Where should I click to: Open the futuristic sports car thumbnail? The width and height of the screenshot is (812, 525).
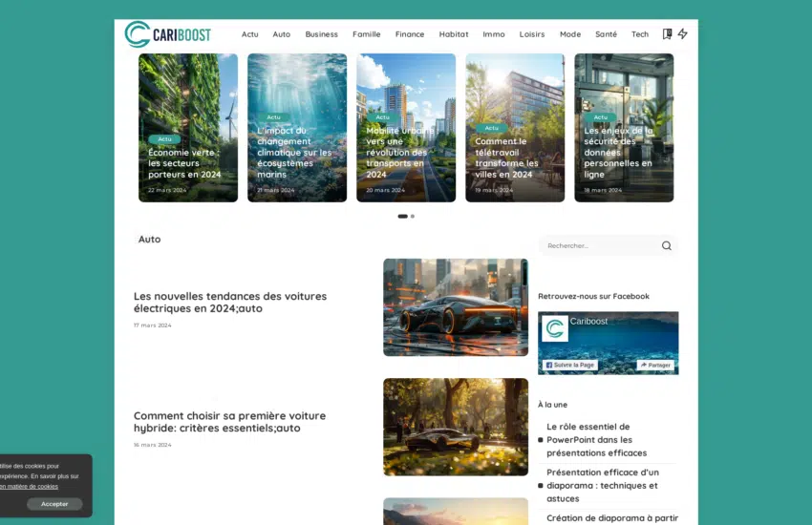[455, 307]
